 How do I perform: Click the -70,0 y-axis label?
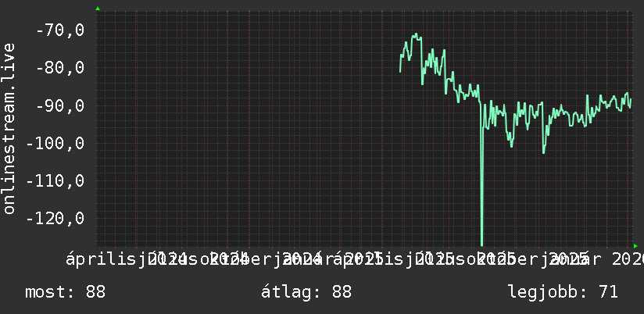click(x=60, y=30)
